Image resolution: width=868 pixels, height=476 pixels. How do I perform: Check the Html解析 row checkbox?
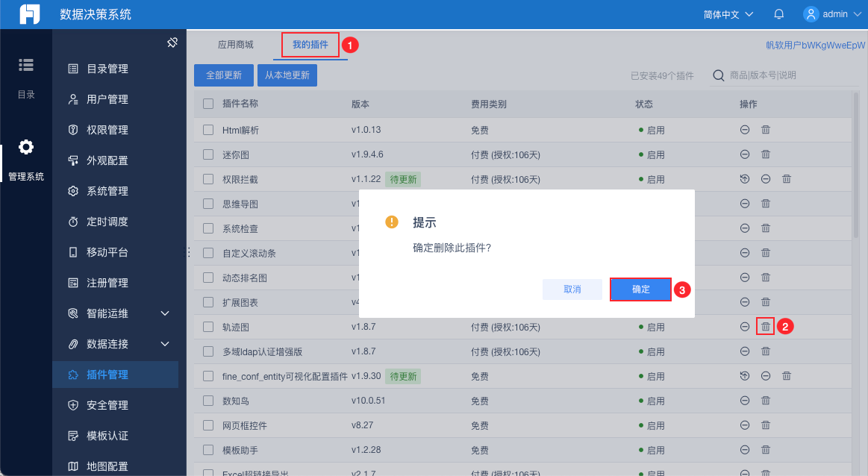click(x=208, y=130)
